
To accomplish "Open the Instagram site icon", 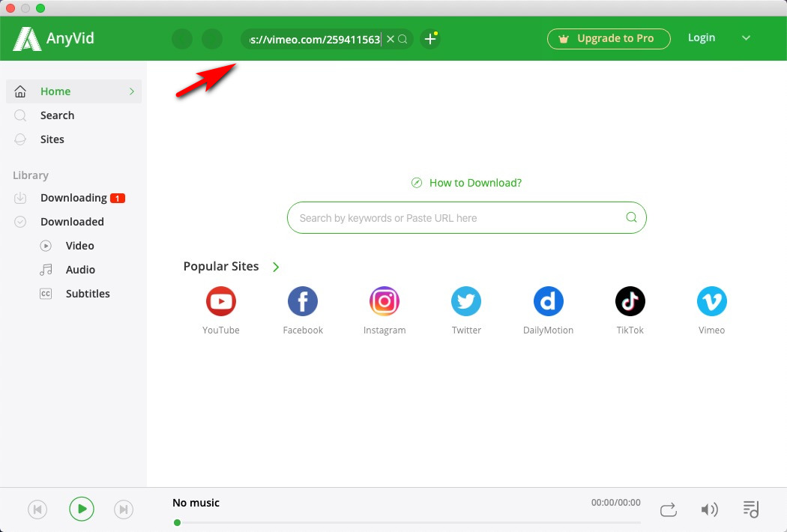I will click(385, 301).
